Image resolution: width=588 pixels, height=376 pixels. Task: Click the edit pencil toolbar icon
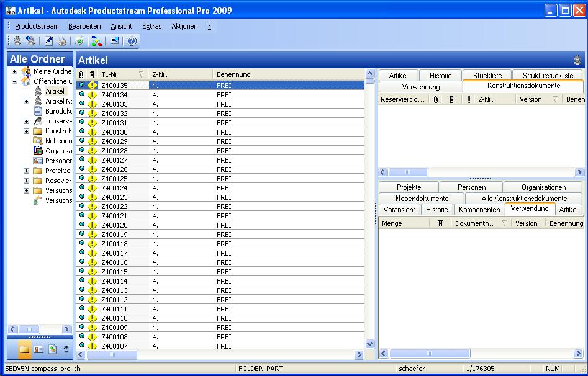pyautogui.click(x=49, y=41)
